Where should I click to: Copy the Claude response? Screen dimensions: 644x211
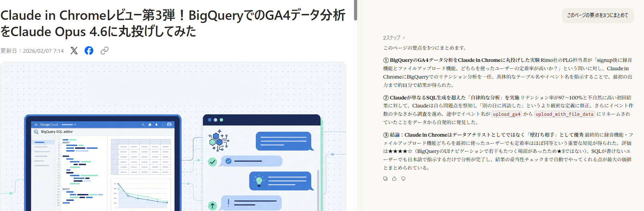pyautogui.click(x=385, y=179)
